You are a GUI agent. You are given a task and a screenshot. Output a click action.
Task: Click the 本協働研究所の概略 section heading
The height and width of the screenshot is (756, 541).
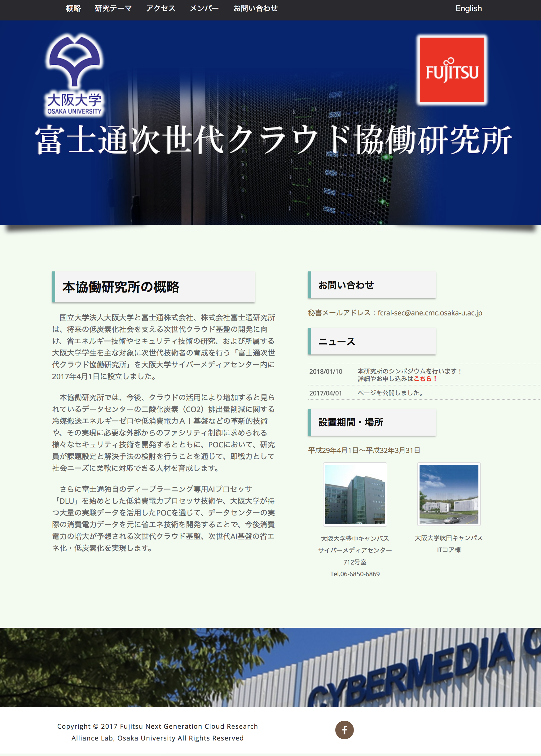[x=121, y=287]
